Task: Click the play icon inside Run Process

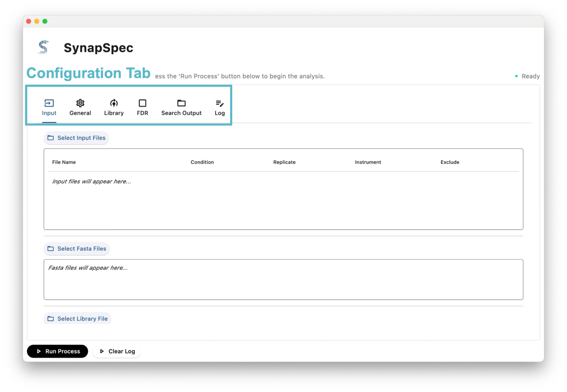Action: 39,351
